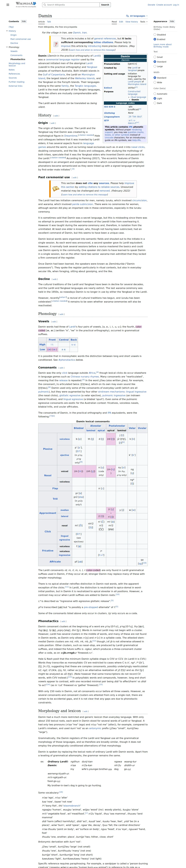The width and height of the screenshot is (186, 868).
Task: Click the Log in link
Action: tap(176, 5)
